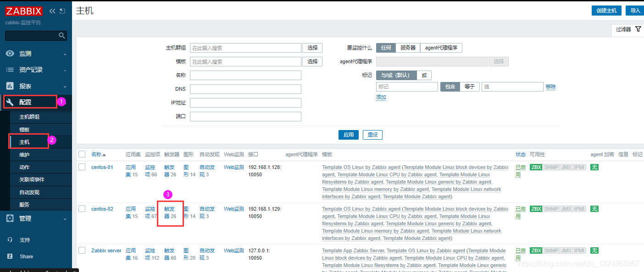Open the filter panel via funnel icon
Viewport: 644px width, 272px height.
[x=638, y=28]
